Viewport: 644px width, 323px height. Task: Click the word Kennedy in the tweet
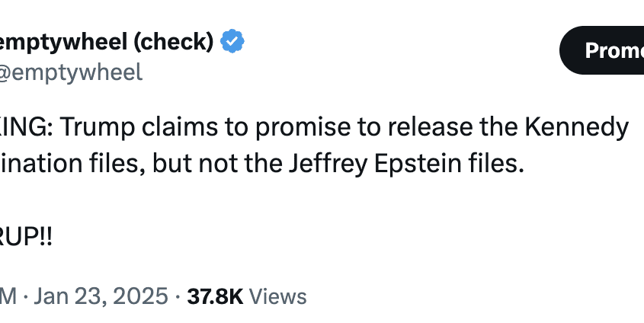(577, 127)
